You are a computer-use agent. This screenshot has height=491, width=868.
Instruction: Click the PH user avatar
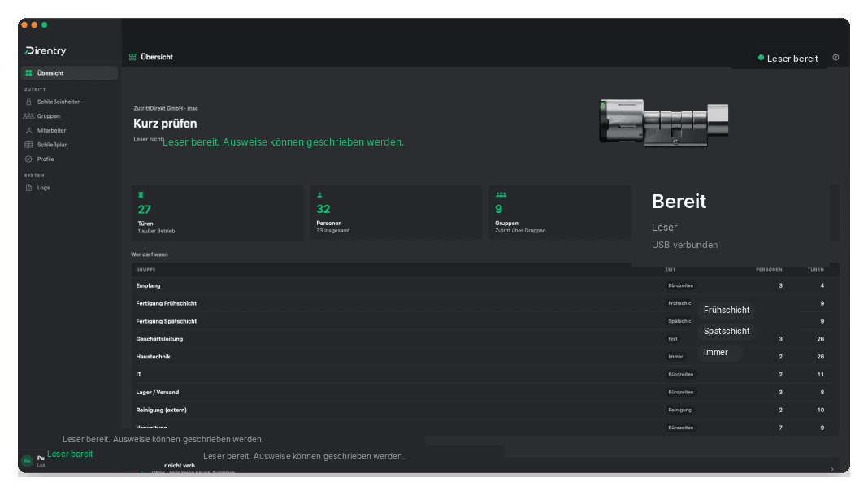pos(27,461)
